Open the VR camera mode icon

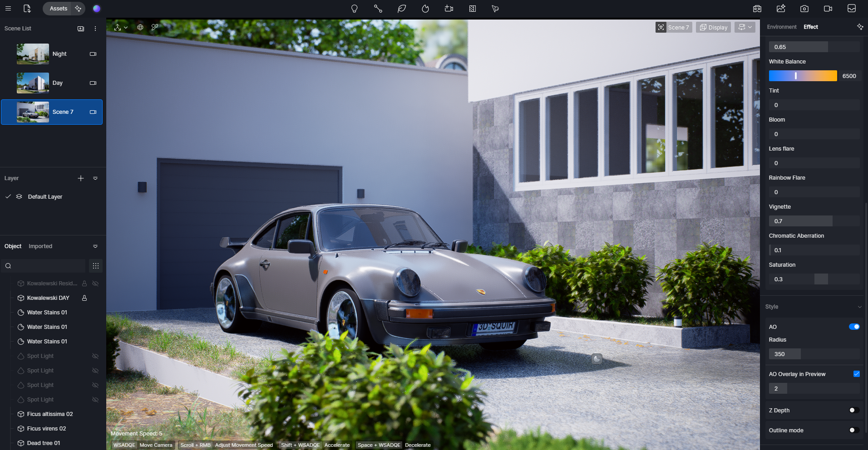coord(757,9)
